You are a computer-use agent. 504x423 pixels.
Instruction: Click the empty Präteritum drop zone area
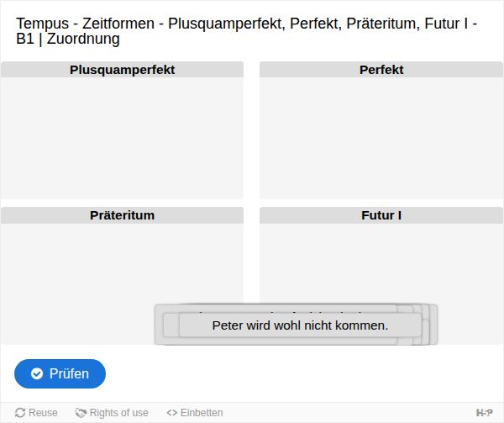[x=77, y=283]
